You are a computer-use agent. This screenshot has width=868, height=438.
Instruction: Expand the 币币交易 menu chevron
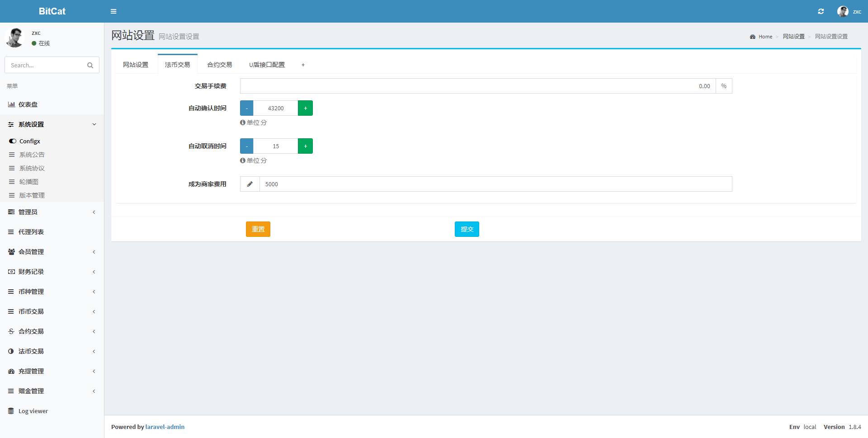pos(94,311)
